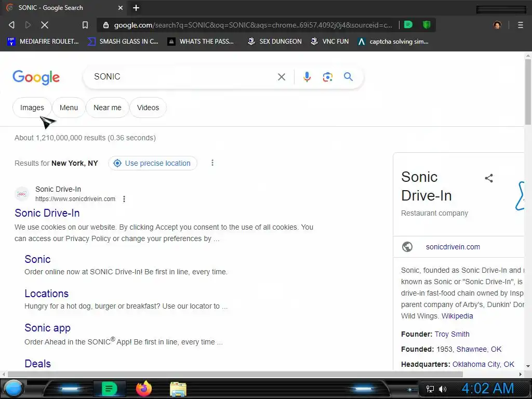The image size is (532, 399).
Task: Go back using browser back arrow
Action: tap(11, 25)
